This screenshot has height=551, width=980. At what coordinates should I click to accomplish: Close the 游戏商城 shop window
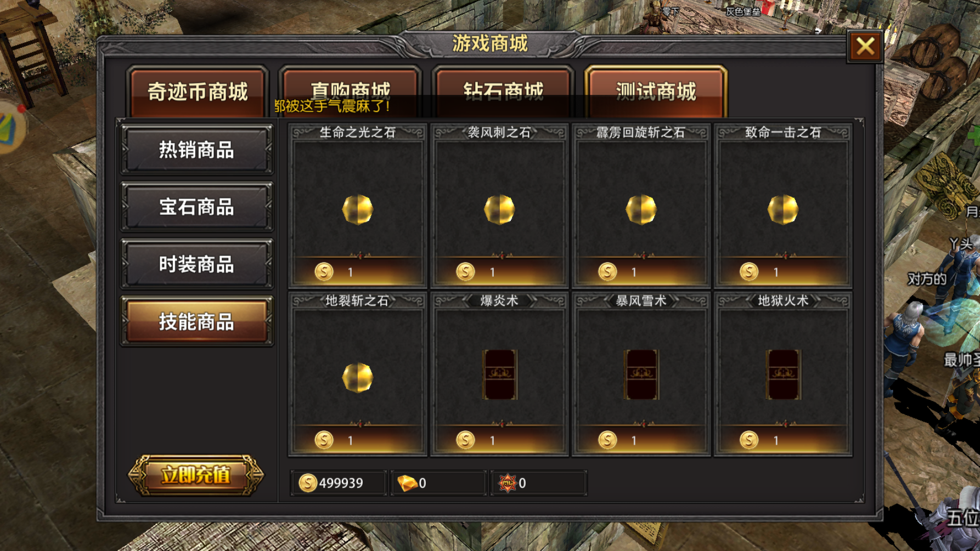pos(865,47)
